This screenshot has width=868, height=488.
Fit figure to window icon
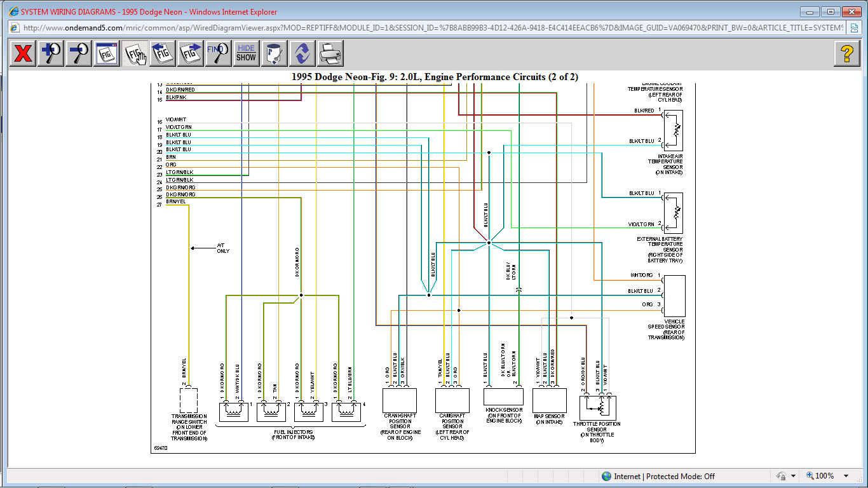coord(107,53)
